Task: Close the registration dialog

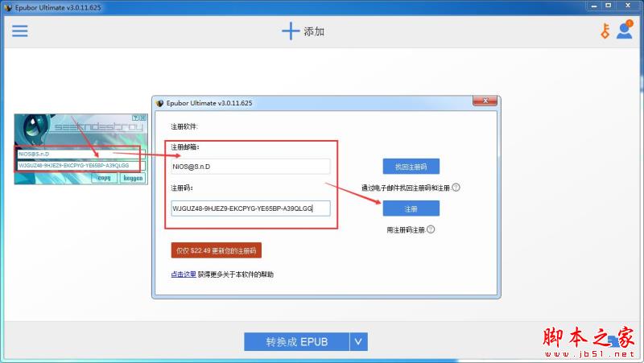Action: coord(485,101)
